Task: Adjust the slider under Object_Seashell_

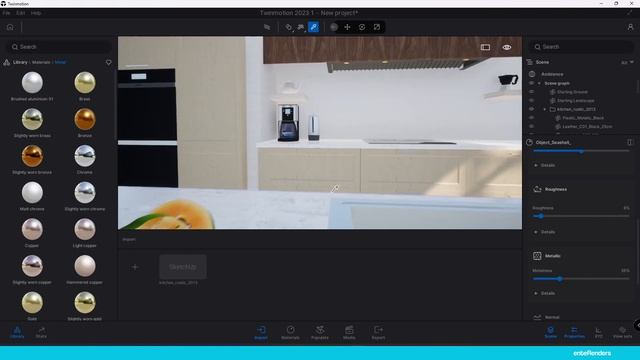Action: [x=581, y=151]
